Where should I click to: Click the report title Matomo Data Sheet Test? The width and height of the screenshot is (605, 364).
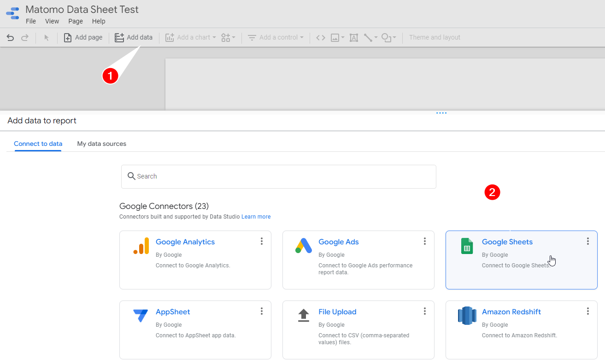pos(82,9)
